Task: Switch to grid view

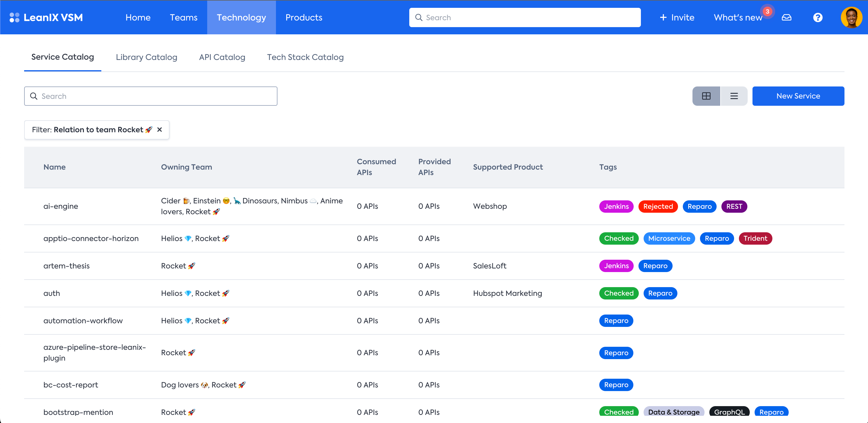Action: click(x=706, y=96)
